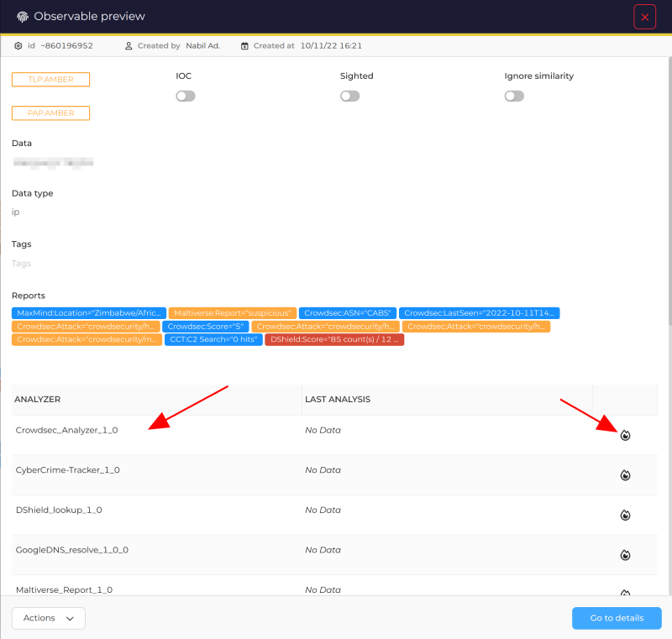Run the Crowdsec_Analyzer_1_0 analyzer via Cortex icon
Viewport: 672px width, 639px height.
pyautogui.click(x=625, y=434)
